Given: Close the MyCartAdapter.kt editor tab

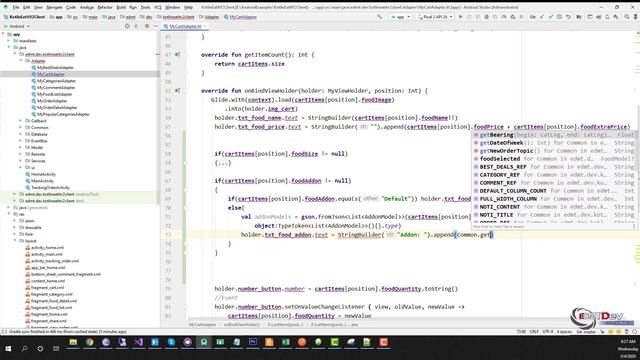Looking at the screenshot, I should (x=205, y=26).
